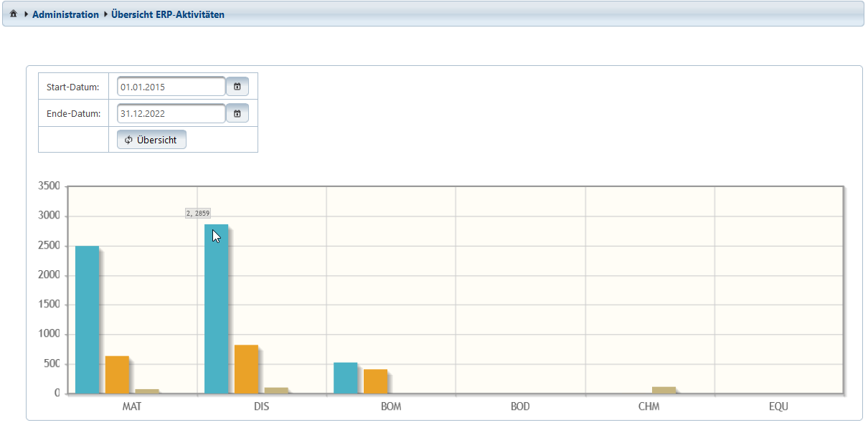Click the breadcrumb arrow before Übersicht ERP-Aktivitäten
868x425 pixels.
[105, 14]
